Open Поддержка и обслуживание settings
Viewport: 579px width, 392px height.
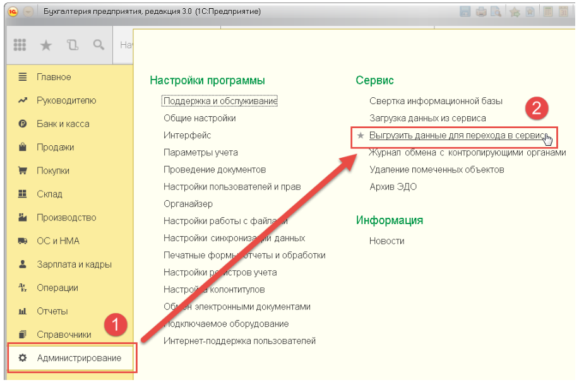point(220,101)
